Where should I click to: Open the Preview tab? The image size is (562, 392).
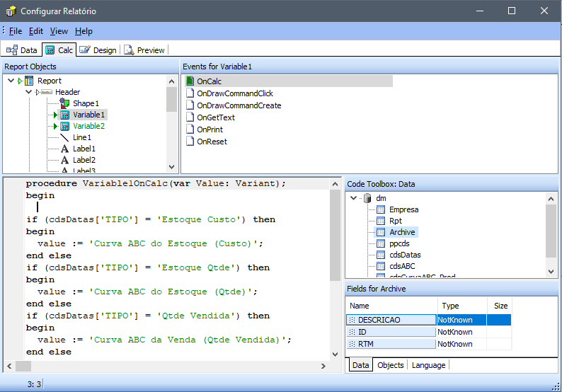click(x=144, y=50)
